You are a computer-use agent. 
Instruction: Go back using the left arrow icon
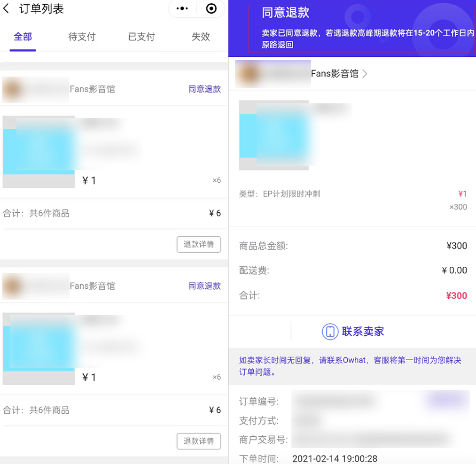click(6, 8)
